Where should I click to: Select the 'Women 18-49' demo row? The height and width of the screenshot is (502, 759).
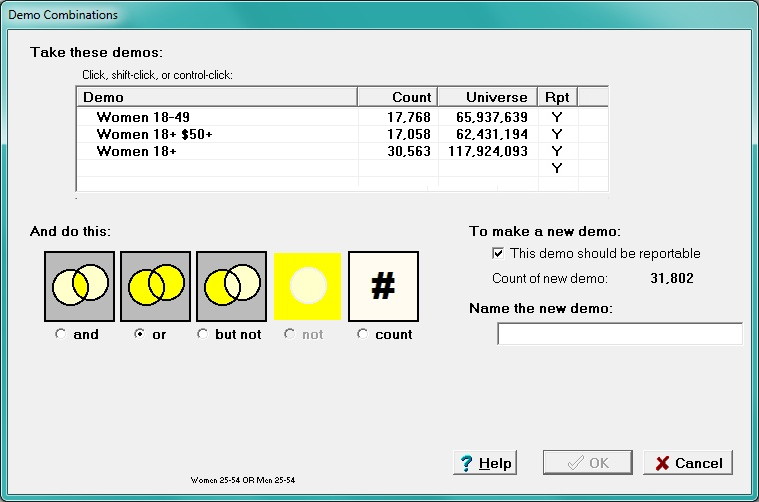coord(342,117)
